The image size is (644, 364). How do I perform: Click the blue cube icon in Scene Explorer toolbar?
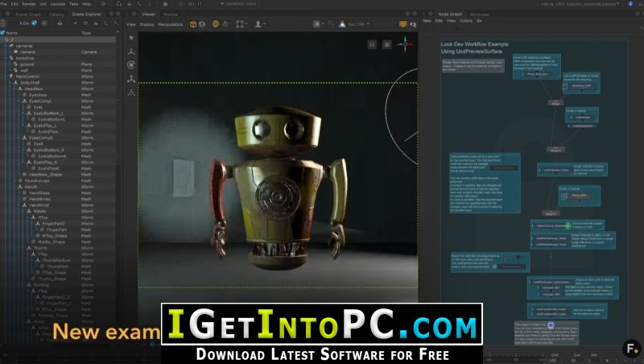[x=35, y=23]
